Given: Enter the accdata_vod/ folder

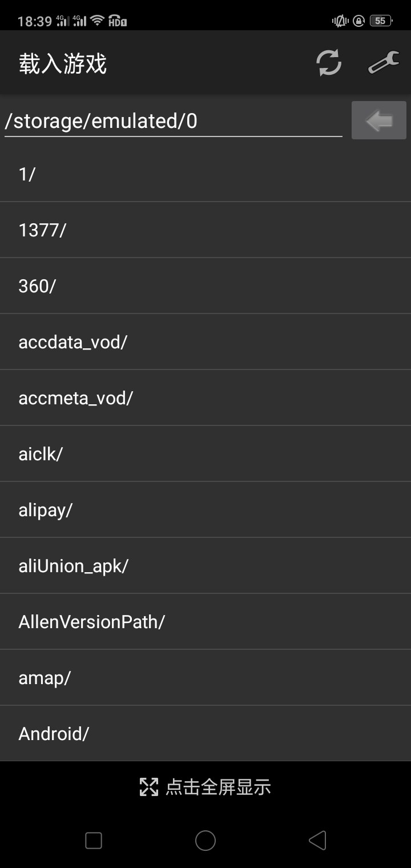Looking at the screenshot, I should coord(205,342).
